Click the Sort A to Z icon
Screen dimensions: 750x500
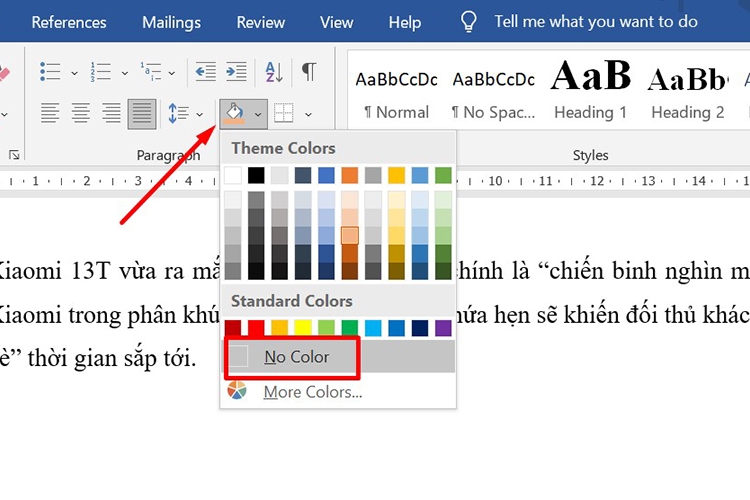[x=274, y=72]
